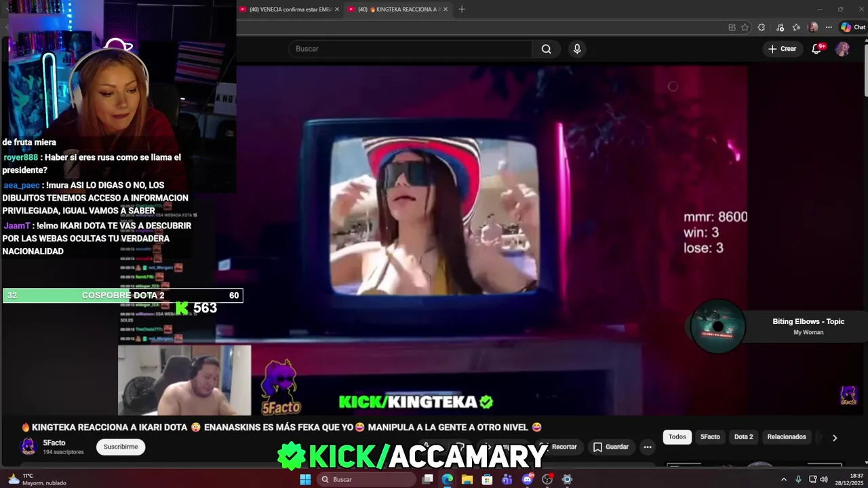868x488 pixels.
Task: Click the video title KINGTEKA REACCIONA A IKARI DOTA
Action: [281, 427]
